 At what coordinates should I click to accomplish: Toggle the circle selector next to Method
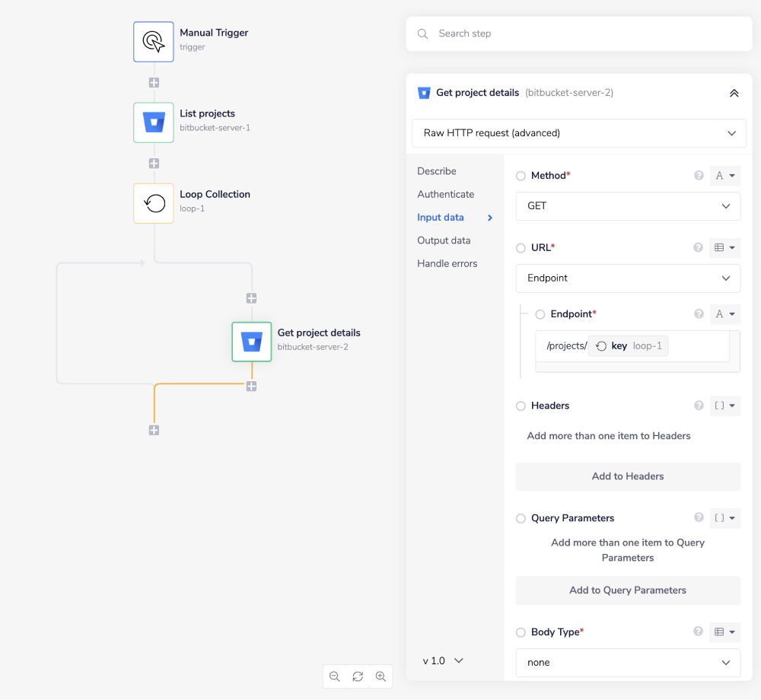click(x=521, y=175)
